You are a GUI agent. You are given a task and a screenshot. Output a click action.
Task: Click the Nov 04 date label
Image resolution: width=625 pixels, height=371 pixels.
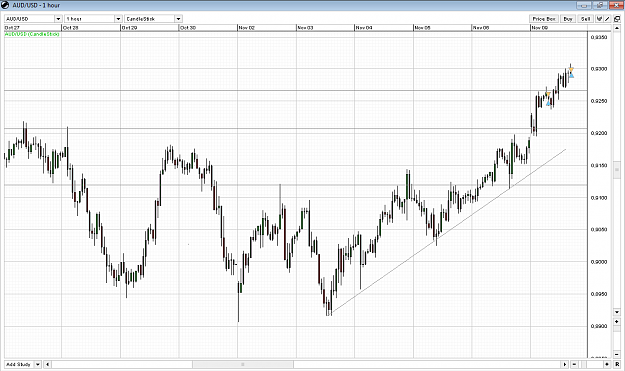[364, 28]
